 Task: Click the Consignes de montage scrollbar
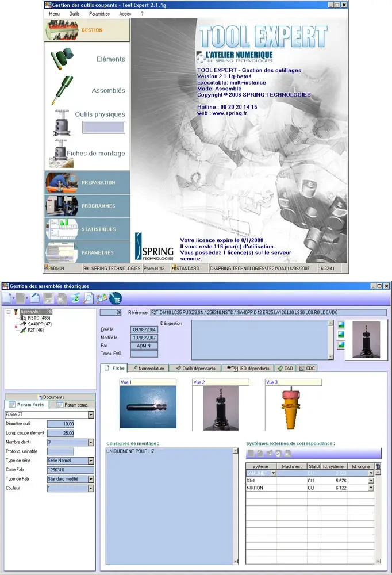click(x=236, y=507)
